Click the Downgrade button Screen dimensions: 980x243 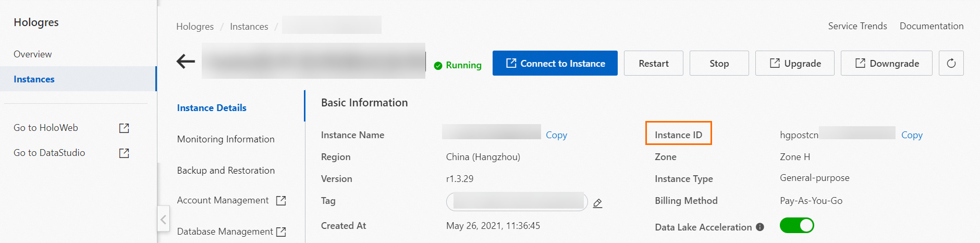pos(886,63)
